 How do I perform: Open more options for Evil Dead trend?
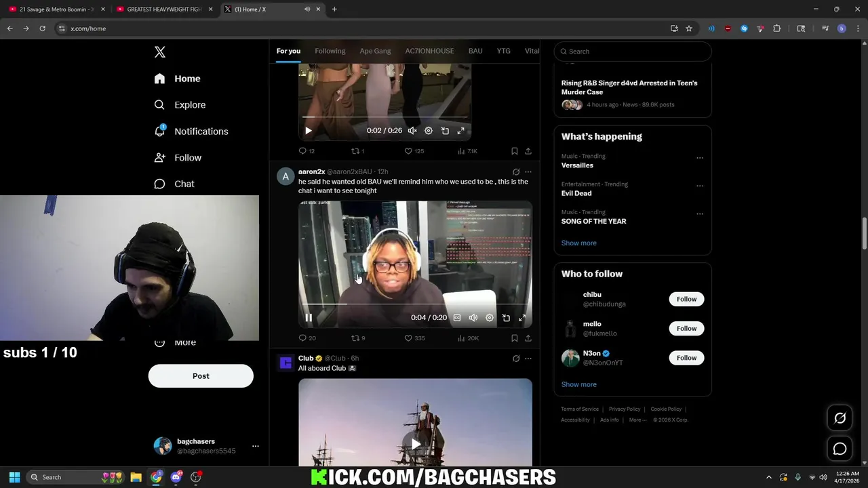tap(700, 186)
